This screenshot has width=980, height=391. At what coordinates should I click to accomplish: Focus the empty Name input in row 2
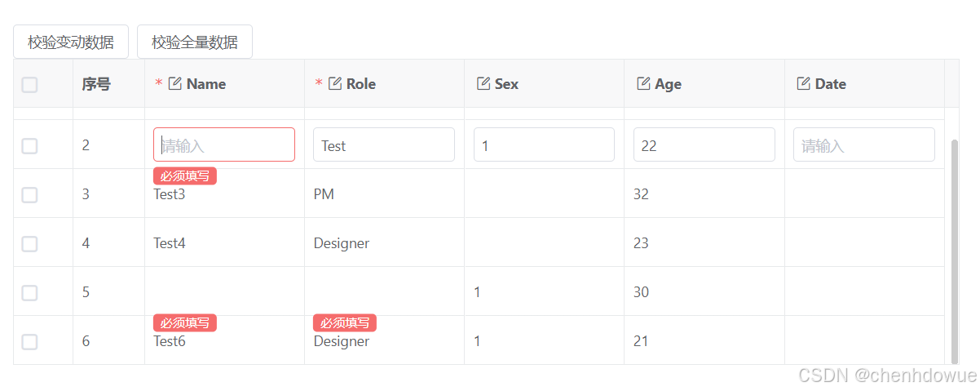click(224, 145)
